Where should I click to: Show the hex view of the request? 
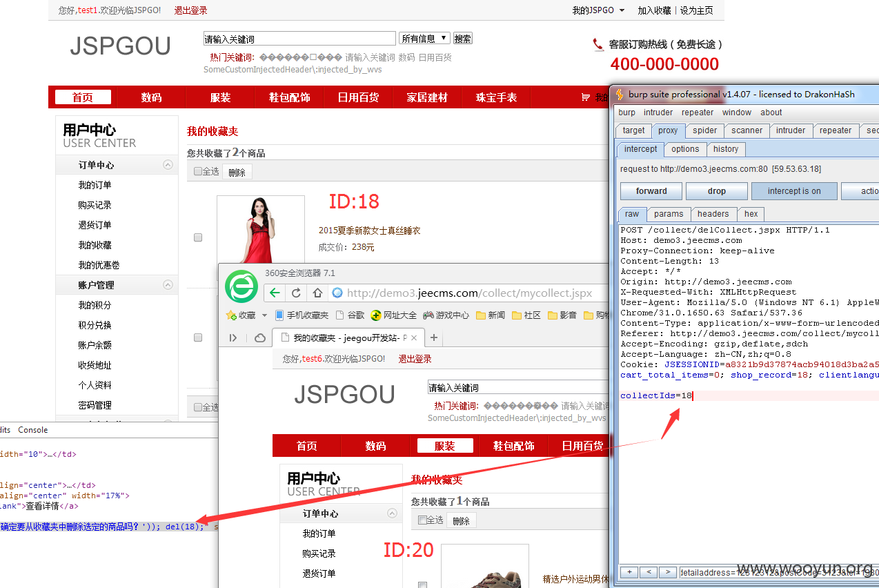coord(751,214)
